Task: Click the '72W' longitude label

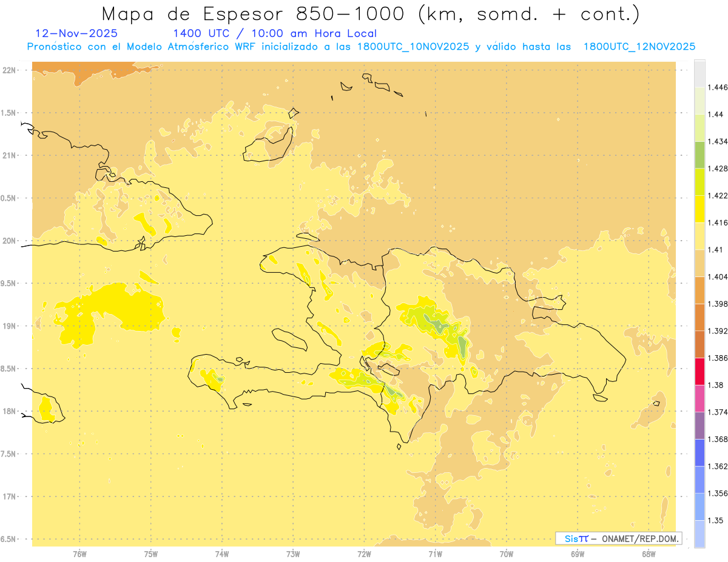Action: (364, 554)
